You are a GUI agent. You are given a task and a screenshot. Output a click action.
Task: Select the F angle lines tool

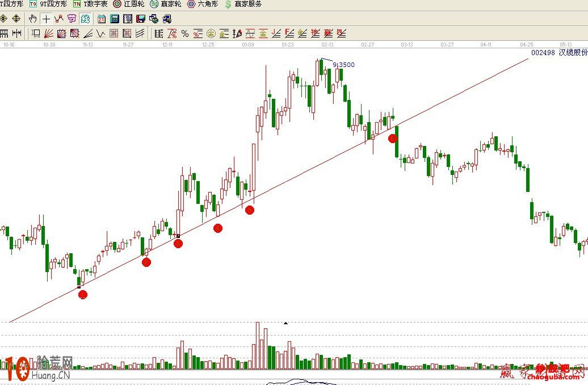coord(289,34)
